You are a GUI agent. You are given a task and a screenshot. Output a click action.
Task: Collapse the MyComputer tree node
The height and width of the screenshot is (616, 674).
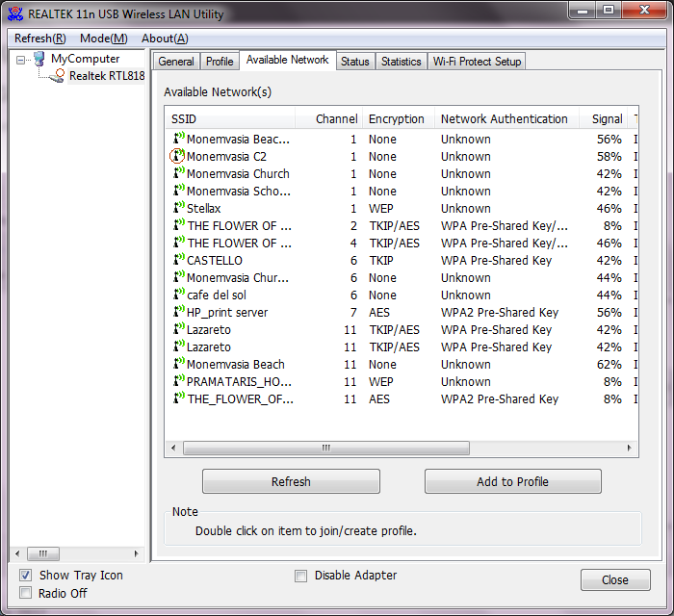pyautogui.click(x=21, y=59)
